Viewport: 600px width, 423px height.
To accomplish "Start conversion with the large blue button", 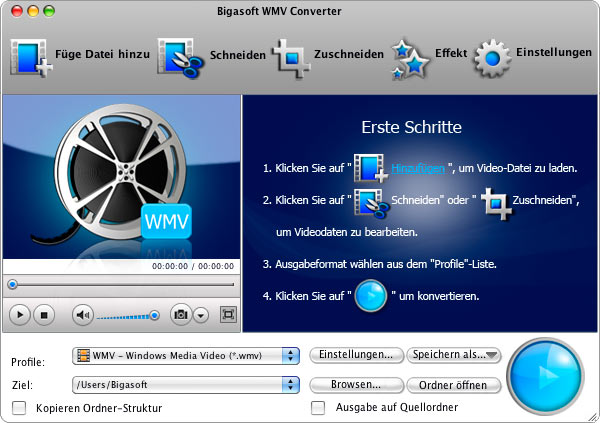I will click(x=545, y=376).
